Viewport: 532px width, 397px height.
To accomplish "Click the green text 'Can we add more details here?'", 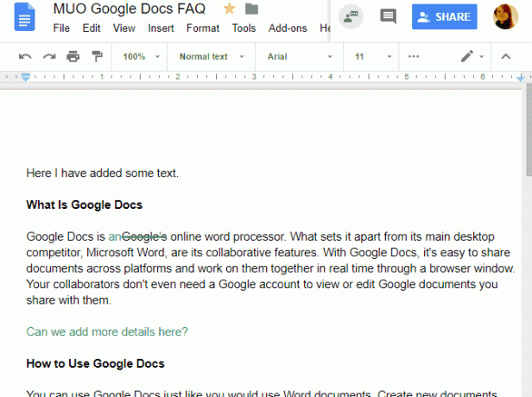I will (107, 331).
